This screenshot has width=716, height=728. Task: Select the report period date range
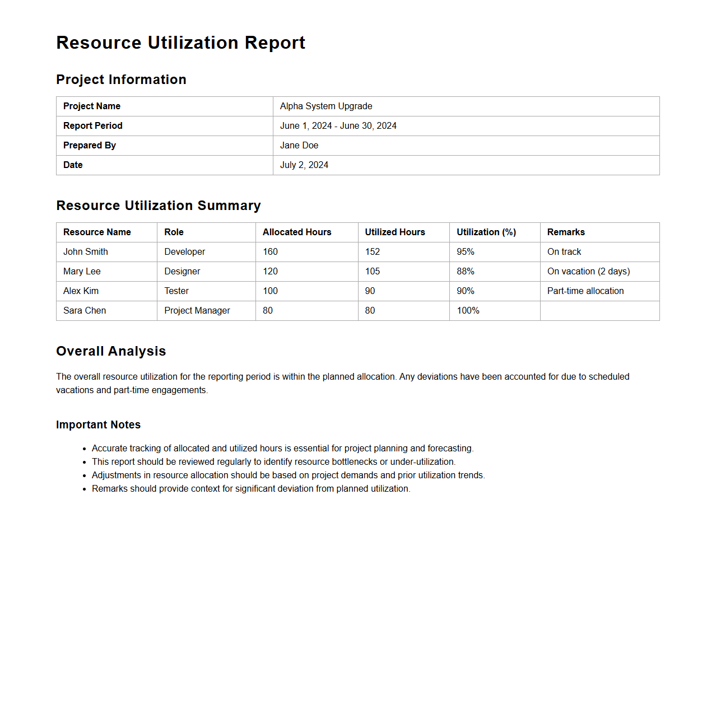click(x=338, y=126)
